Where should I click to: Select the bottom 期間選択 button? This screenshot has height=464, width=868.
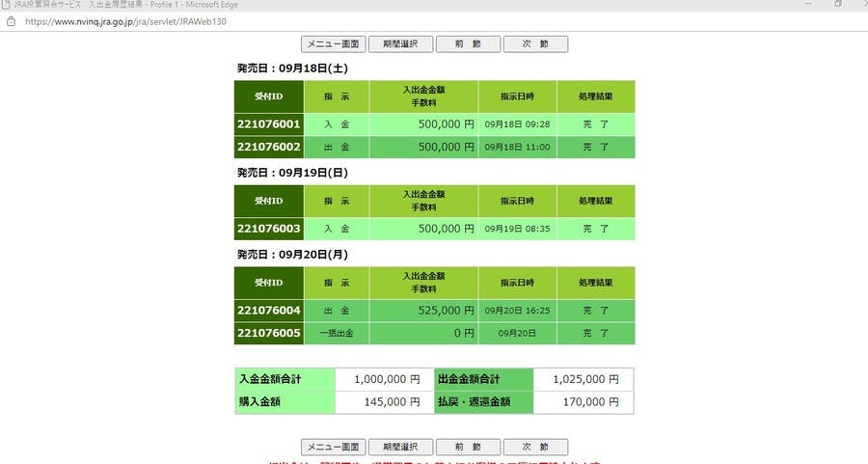(400, 448)
